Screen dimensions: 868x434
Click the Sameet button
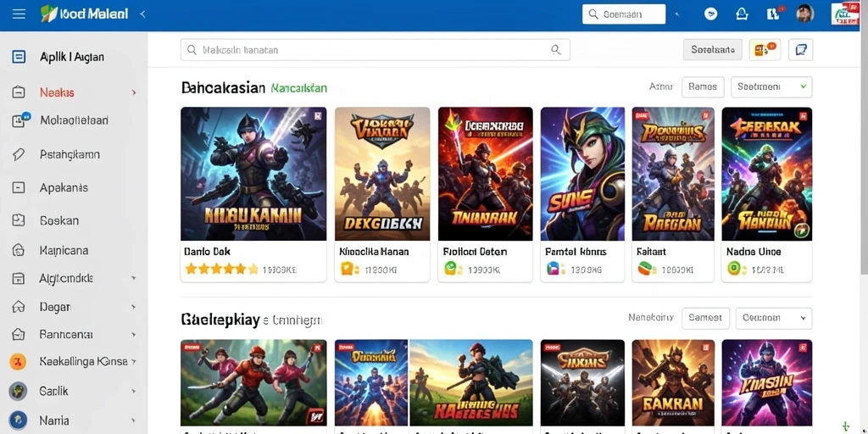(705, 319)
